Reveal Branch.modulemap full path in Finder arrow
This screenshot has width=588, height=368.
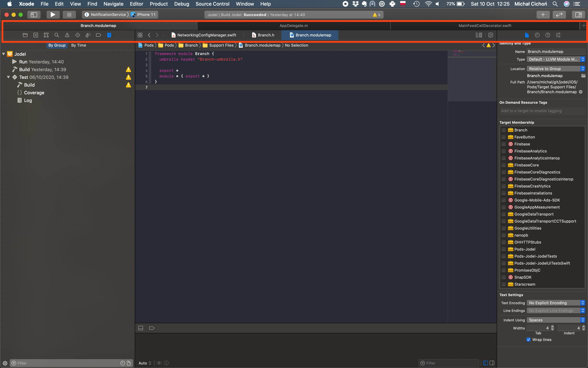point(581,92)
